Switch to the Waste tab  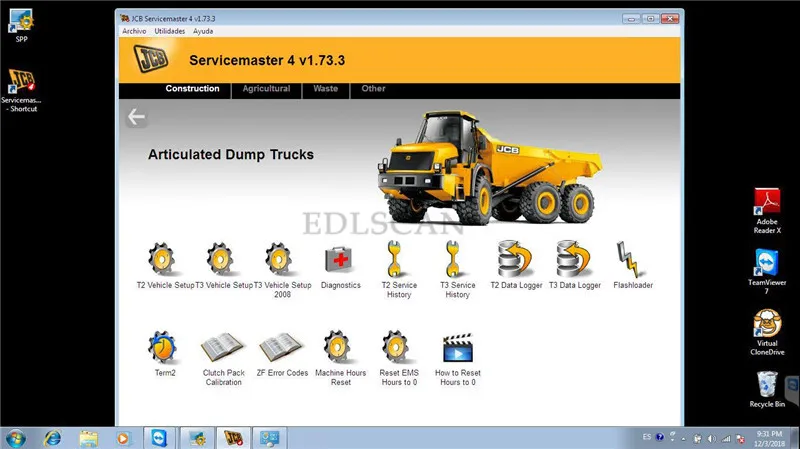click(x=326, y=89)
